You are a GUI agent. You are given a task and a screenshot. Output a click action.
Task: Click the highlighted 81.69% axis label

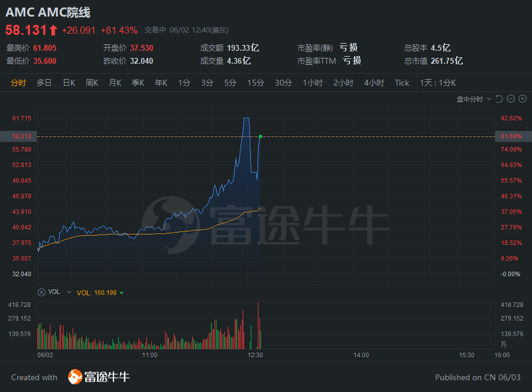(511, 136)
